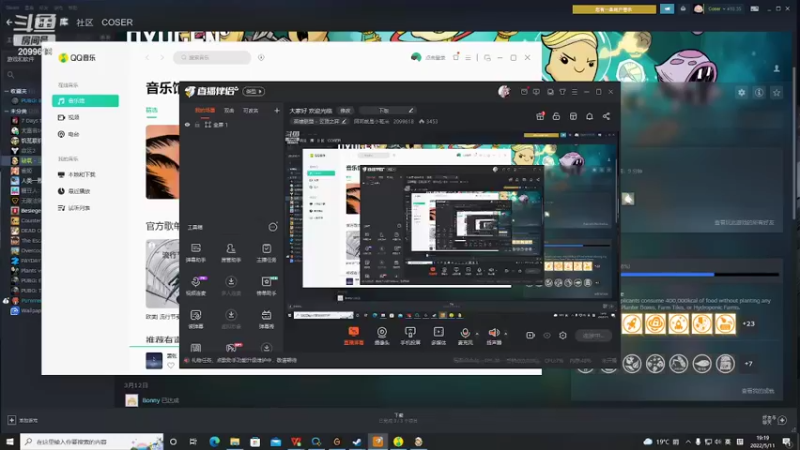The image size is (800, 450).
Task: Select 音乐馆 in QQ Music sidebar
Action: coord(85,101)
